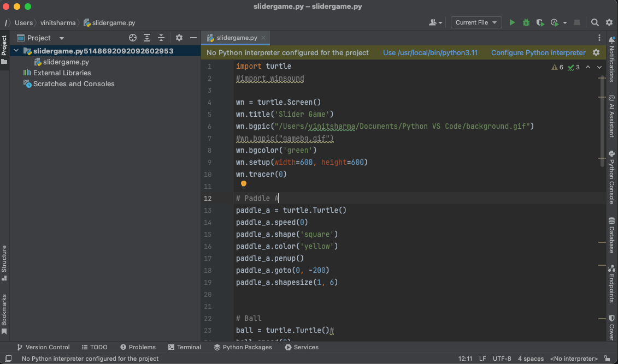
Task: Click the yellow intention lightbulb in the gutter
Action: pos(243,185)
